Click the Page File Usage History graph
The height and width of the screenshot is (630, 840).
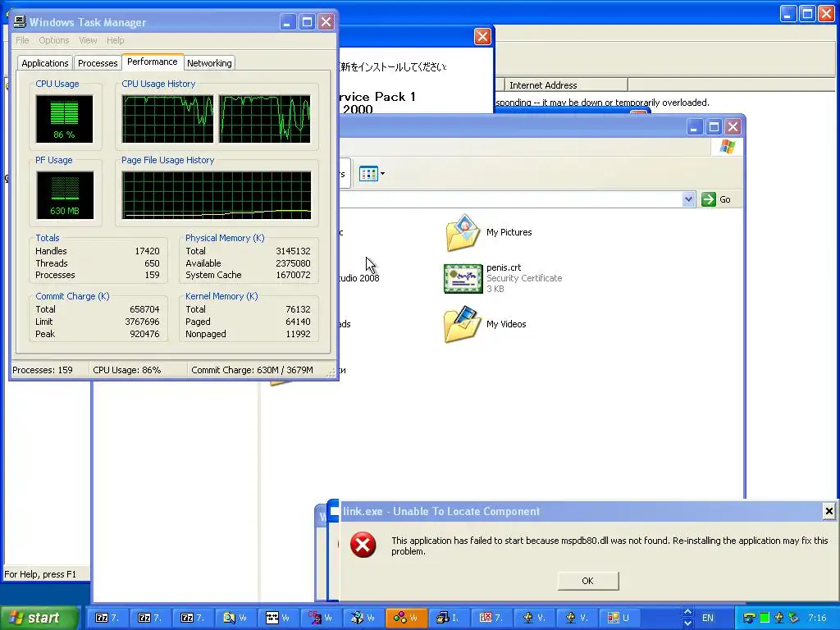coord(217,195)
